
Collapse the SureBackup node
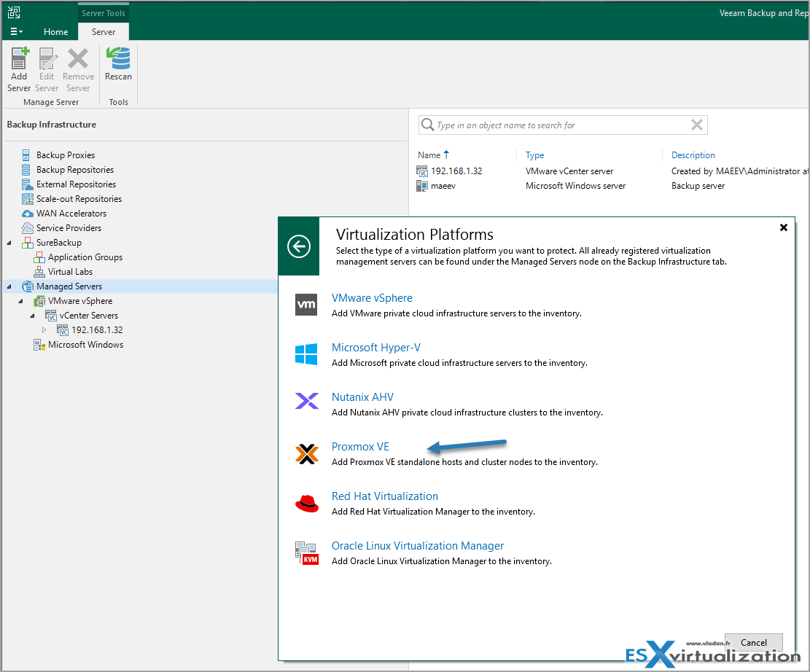9,243
